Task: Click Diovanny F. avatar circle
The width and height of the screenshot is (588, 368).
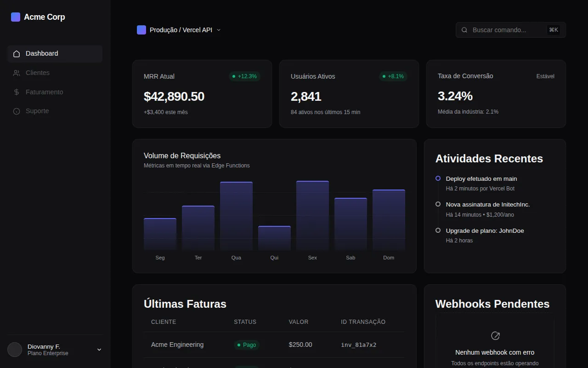Action: tap(15, 350)
